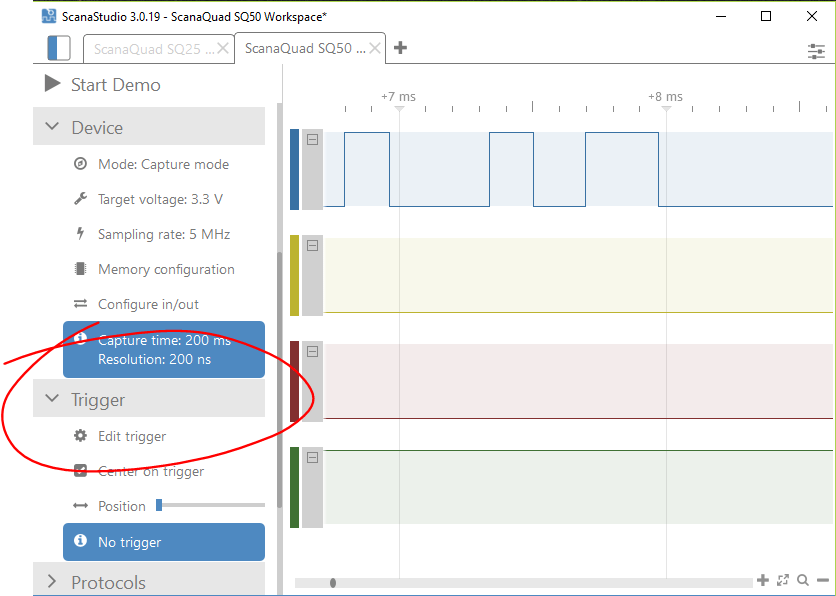Expand the Protocols section

tap(52, 582)
